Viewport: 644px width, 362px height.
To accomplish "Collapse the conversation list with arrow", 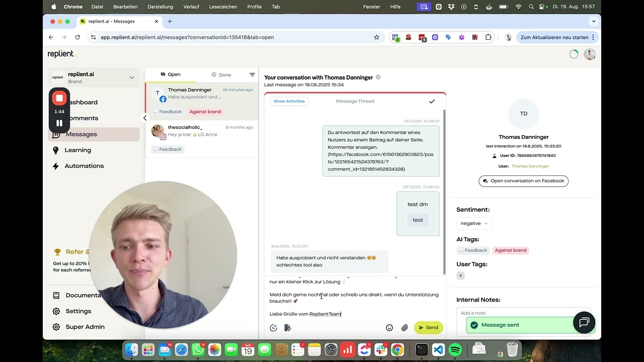I will click(145, 118).
